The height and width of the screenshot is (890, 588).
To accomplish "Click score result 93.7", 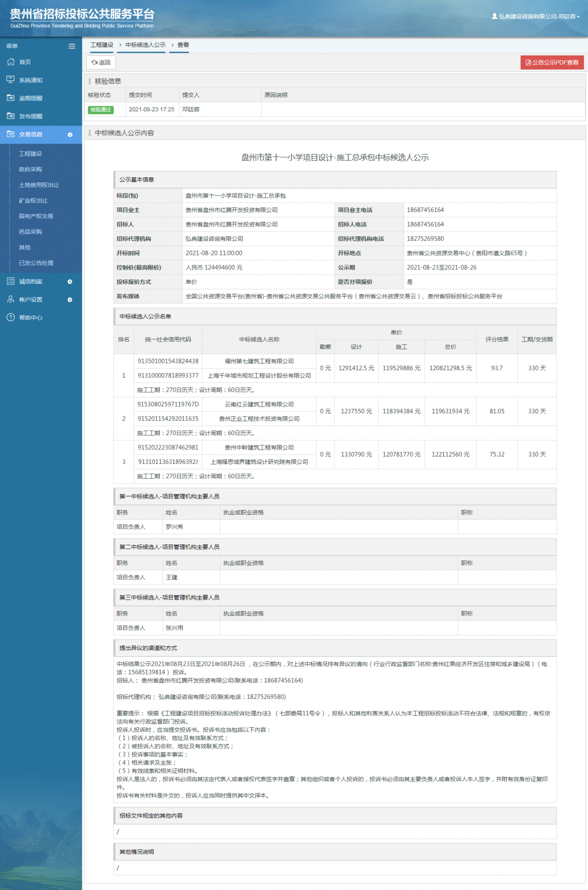I will (x=497, y=368).
